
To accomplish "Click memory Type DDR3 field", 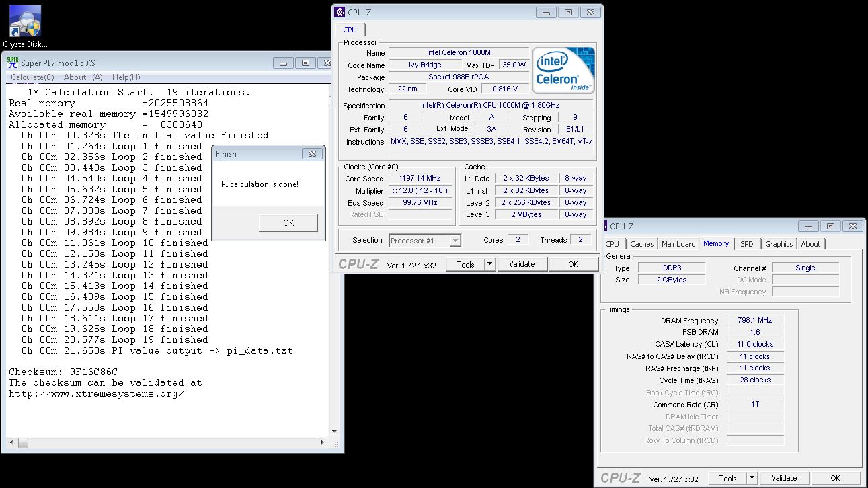I will pyautogui.click(x=671, y=268).
